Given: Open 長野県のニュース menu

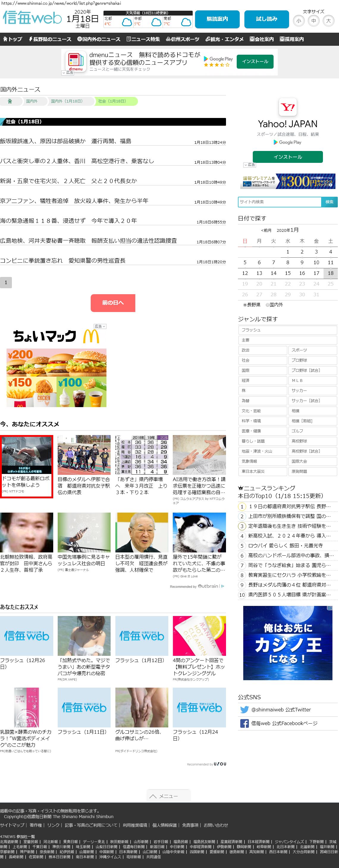Looking at the screenshot, I should (x=50, y=39).
